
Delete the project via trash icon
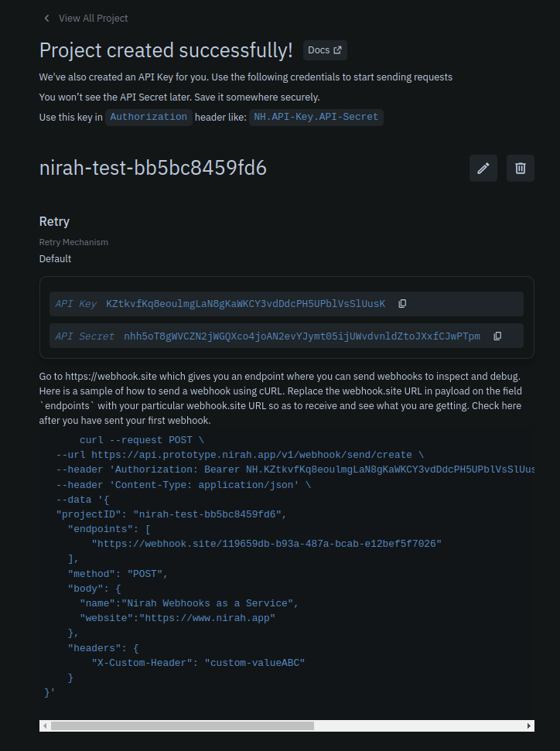click(520, 168)
